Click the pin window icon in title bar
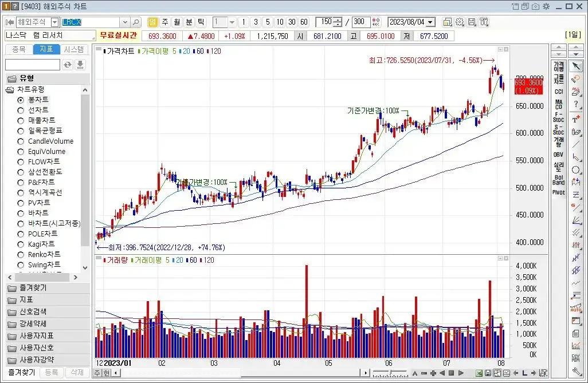 pyautogui.click(x=515, y=6)
